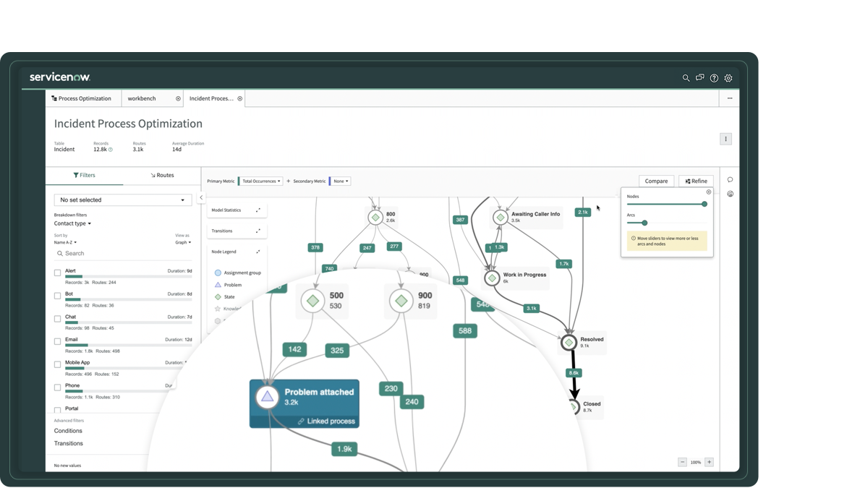This screenshot has height=488, width=868.
Task: Click the Refine button
Action: (696, 181)
